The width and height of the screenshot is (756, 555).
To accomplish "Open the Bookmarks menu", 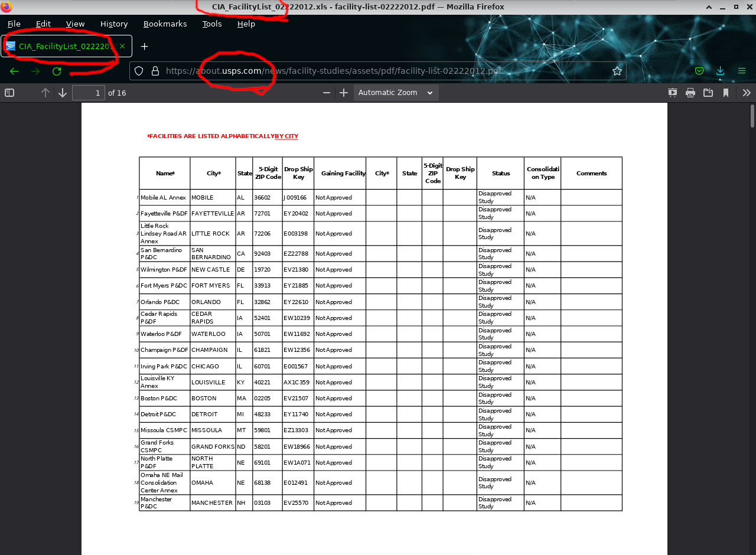I will (165, 24).
